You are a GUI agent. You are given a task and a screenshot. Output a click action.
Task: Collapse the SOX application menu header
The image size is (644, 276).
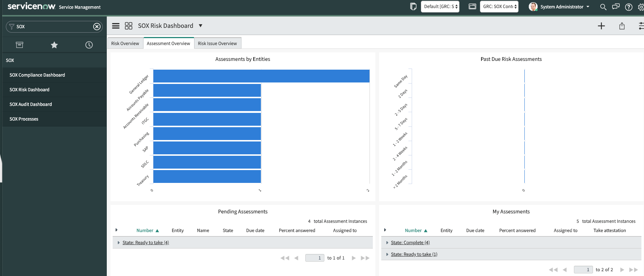pos(55,60)
